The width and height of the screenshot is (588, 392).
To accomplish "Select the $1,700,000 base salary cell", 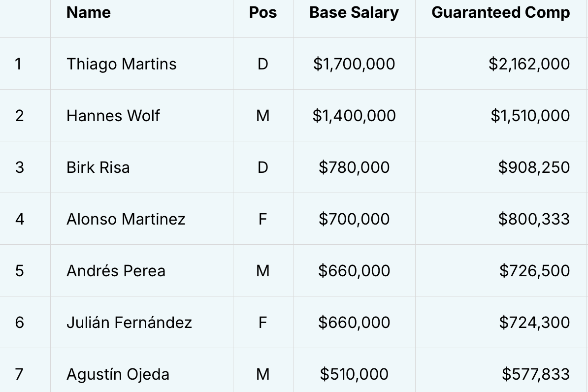I will point(354,64).
